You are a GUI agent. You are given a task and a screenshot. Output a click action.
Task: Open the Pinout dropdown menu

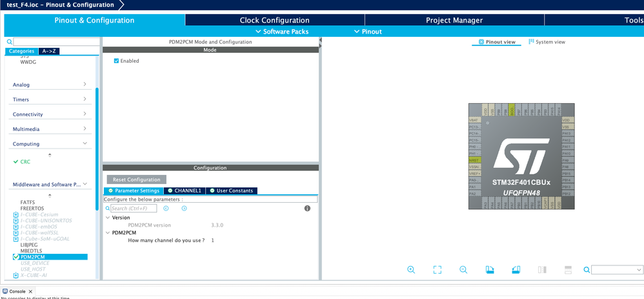coord(368,32)
